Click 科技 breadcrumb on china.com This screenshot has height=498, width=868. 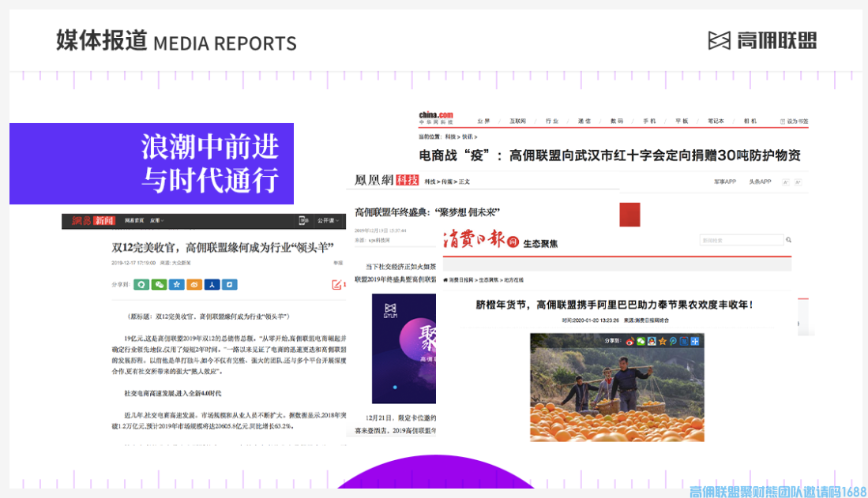pyautogui.click(x=450, y=137)
